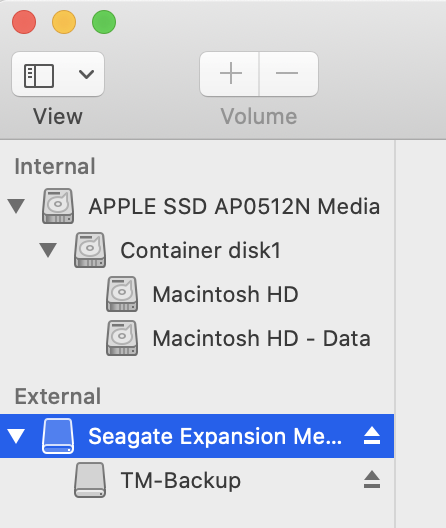Image resolution: width=446 pixels, height=528 pixels.
Task: Click the TM-Backup external drive icon
Action: (x=90, y=480)
